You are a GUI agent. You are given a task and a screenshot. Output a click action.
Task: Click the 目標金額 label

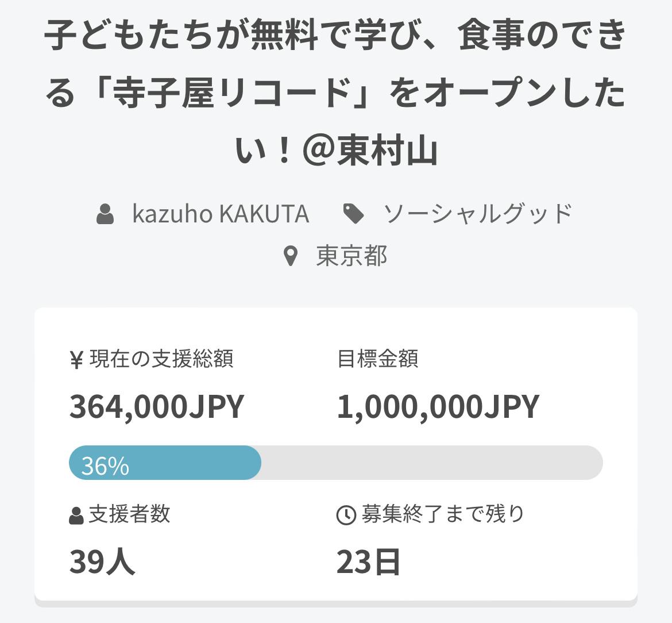point(377,359)
